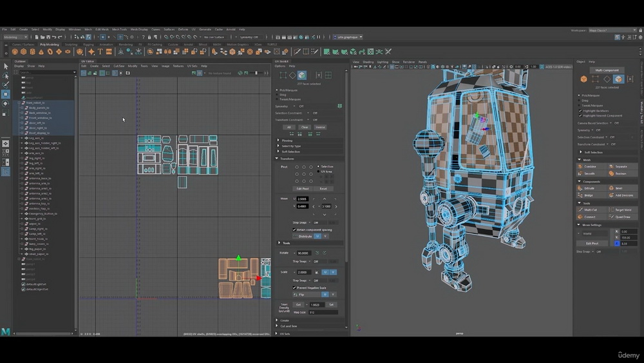
Task: Select door_left_lo in the Outliner
Action: [x=37, y=123]
